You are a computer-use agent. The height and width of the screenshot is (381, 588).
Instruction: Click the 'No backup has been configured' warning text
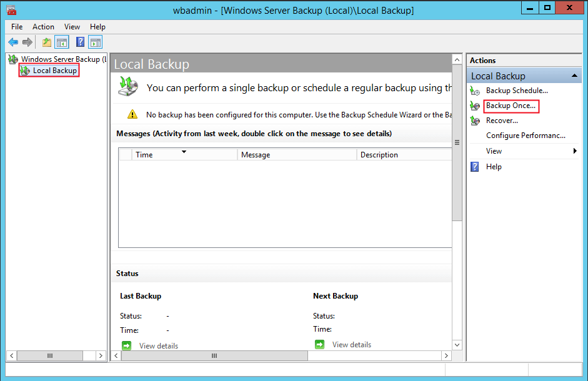click(299, 115)
